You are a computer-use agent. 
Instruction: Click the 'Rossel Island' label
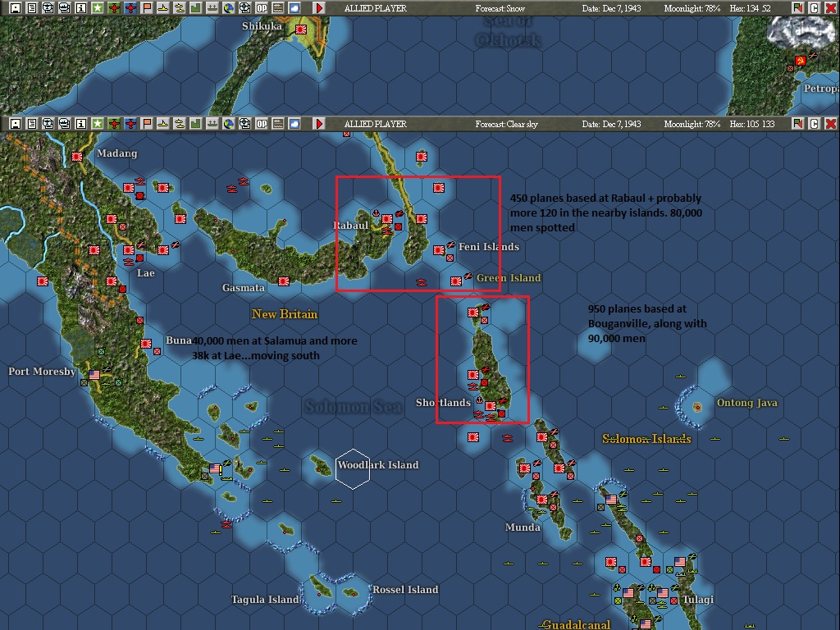(405, 589)
